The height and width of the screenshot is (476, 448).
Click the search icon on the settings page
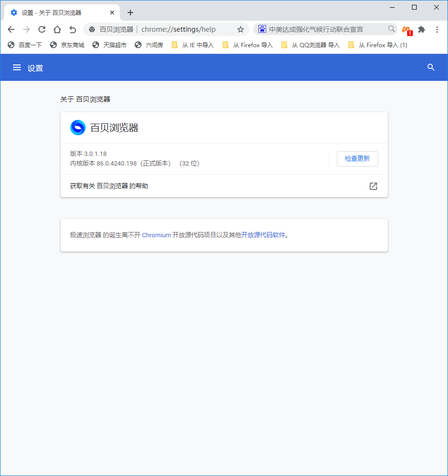[431, 67]
